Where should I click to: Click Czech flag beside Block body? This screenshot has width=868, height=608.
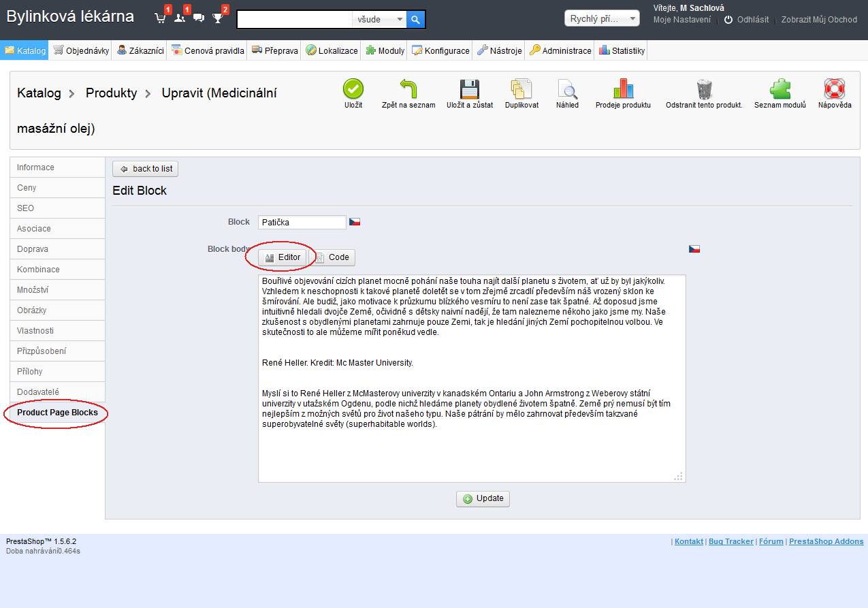(x=694, y=249)
